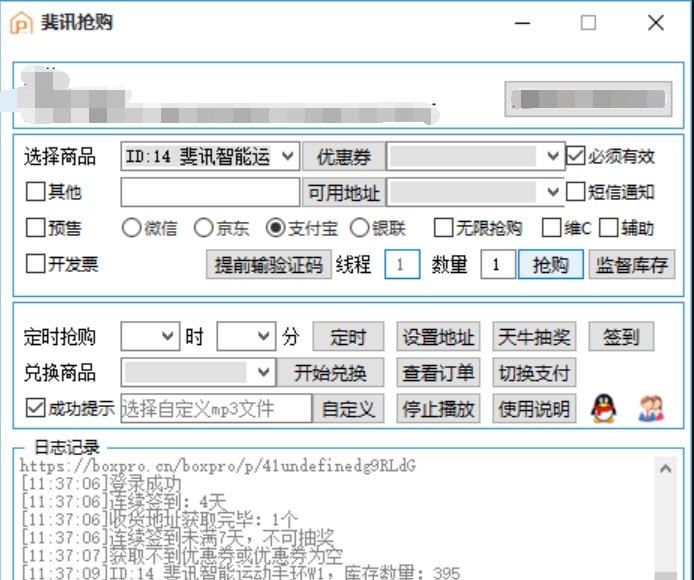694x580 pixels.
Task: Click the 登录成功 log entry
Action: click(x=101, y=483)
